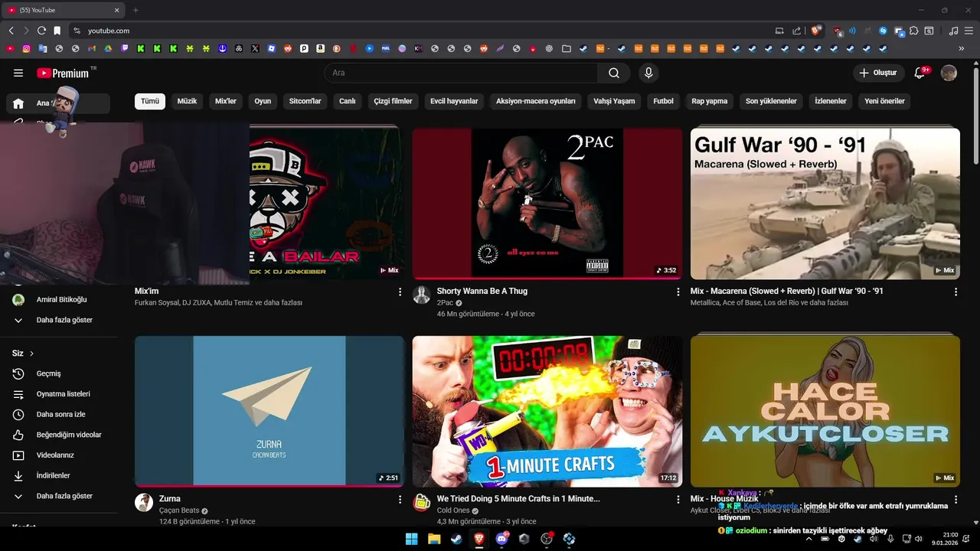
Task: Click in the Ara search field
Action: coord(461,73)
